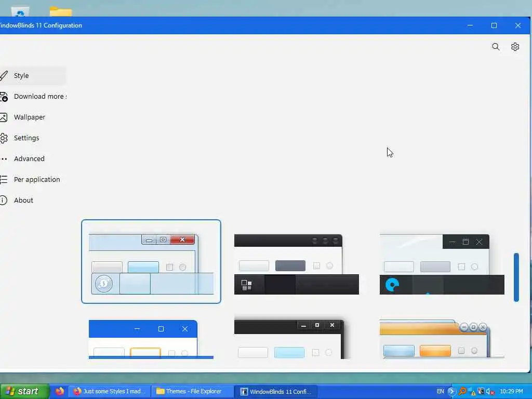Viewport: 532px width, 399px height.
Task: Open Download more styles section
Action: pyautogui.click(x=33, y=96)
